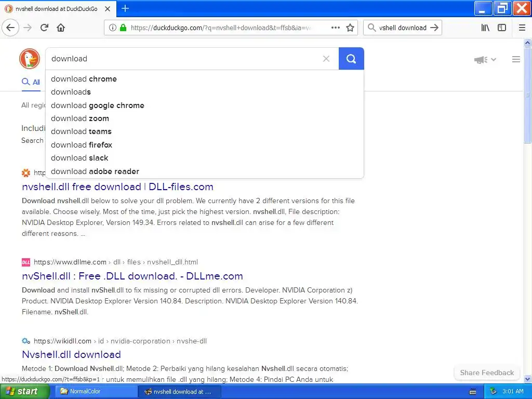Open Firefox hamburger menu
Screen dimensions: 532x399
point(522,28)
